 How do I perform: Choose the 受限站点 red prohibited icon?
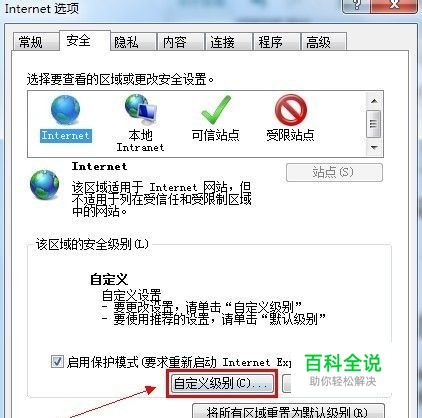(x=290, y=109)
